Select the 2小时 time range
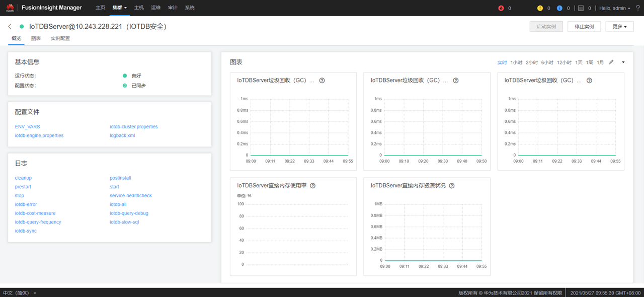The height and width of the screenshot is (297, 644). pos(532,62)
